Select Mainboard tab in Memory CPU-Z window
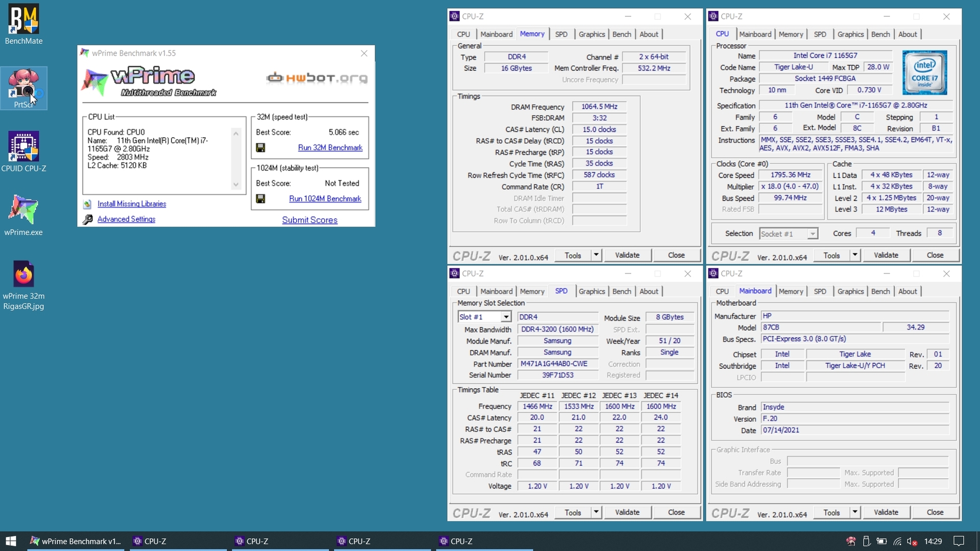This screenshot has width=980, height=551. [x=496, y=34]
